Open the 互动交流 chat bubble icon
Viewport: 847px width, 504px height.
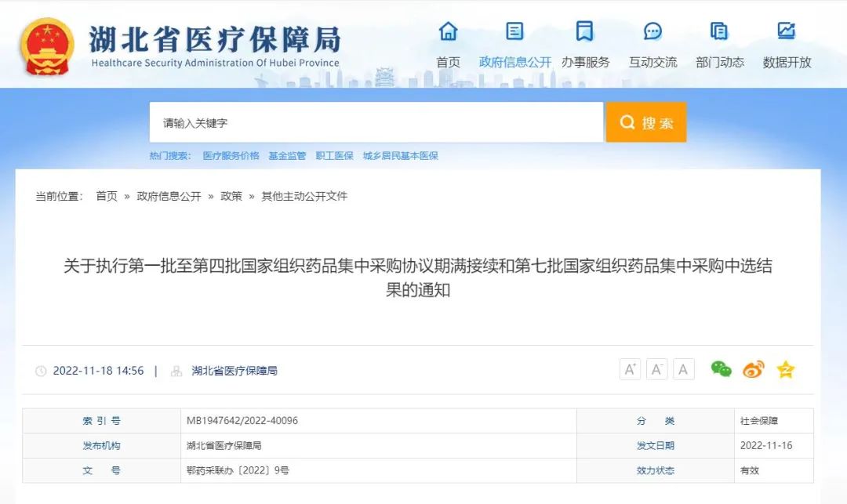pos(653,31)
